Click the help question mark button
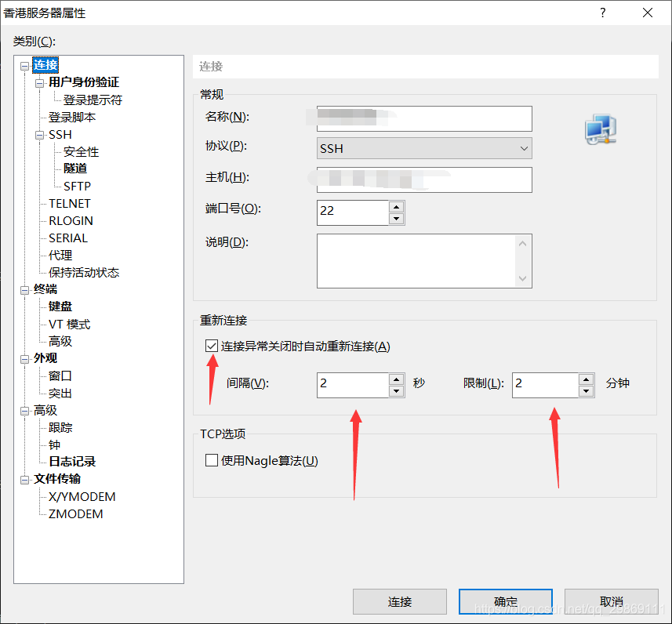 pos(602,13)
